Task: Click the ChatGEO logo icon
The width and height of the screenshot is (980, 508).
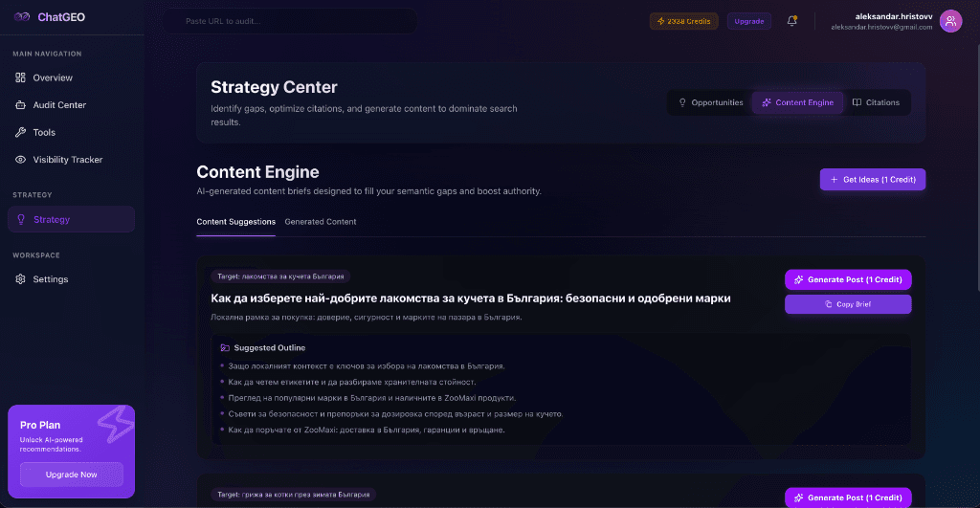Action: point(22,17)
